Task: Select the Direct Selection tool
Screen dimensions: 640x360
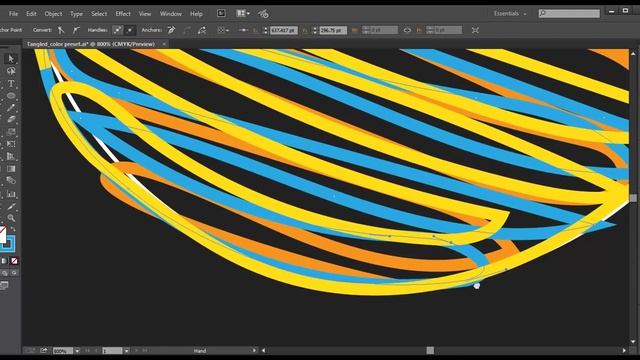Action: pyautogui.click(x=11, y=59)
